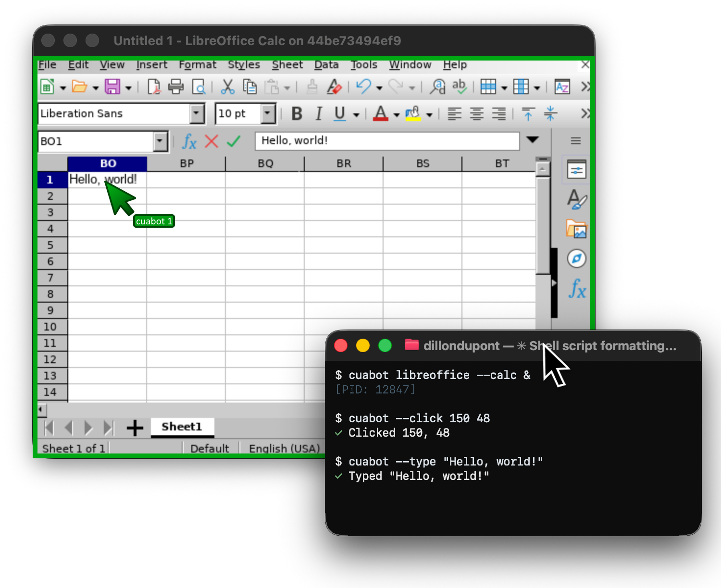Open the Function Wizard
The image size is (721, 588).
coord(189,141)
